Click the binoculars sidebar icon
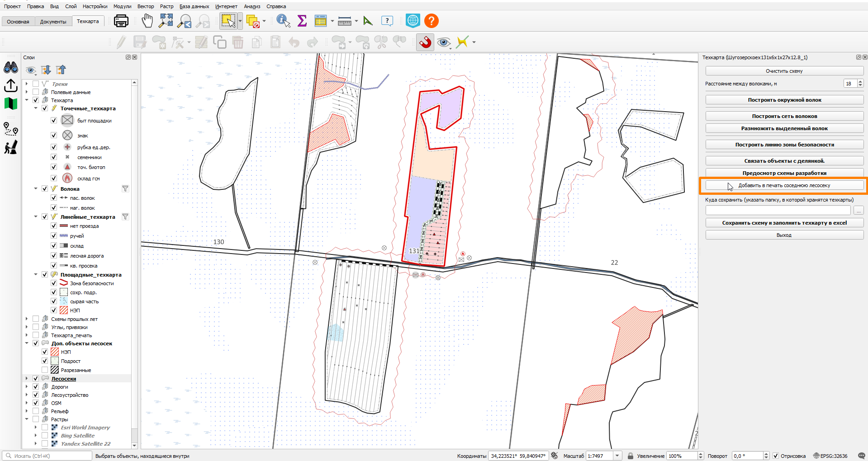868x461 pixels. pyautogui.click(x=11, y=68)
